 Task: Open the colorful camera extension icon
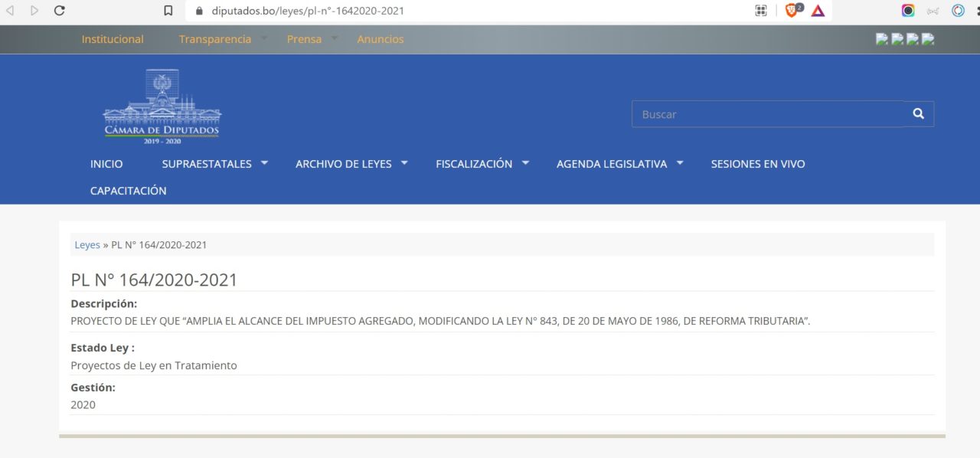(x=908, y=11)
